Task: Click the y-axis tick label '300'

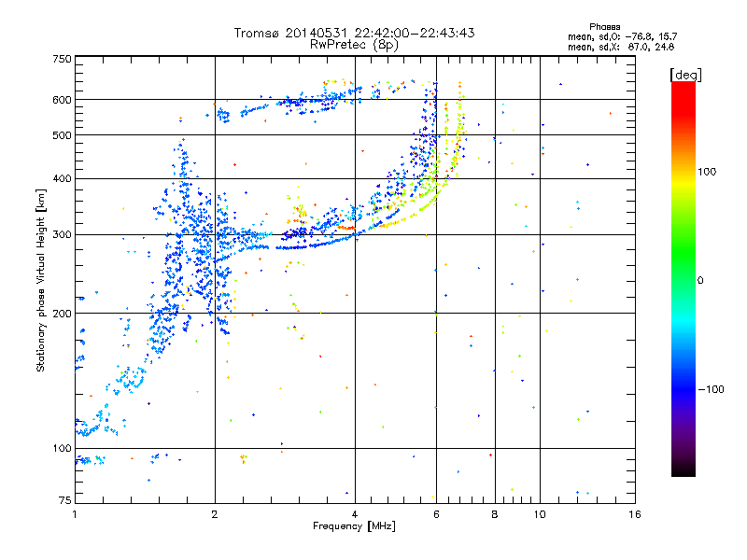Action: coord(62,234)
